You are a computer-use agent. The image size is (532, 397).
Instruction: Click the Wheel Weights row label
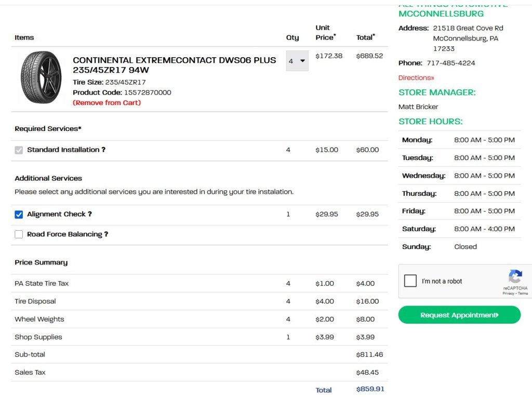tap(39, 319)
